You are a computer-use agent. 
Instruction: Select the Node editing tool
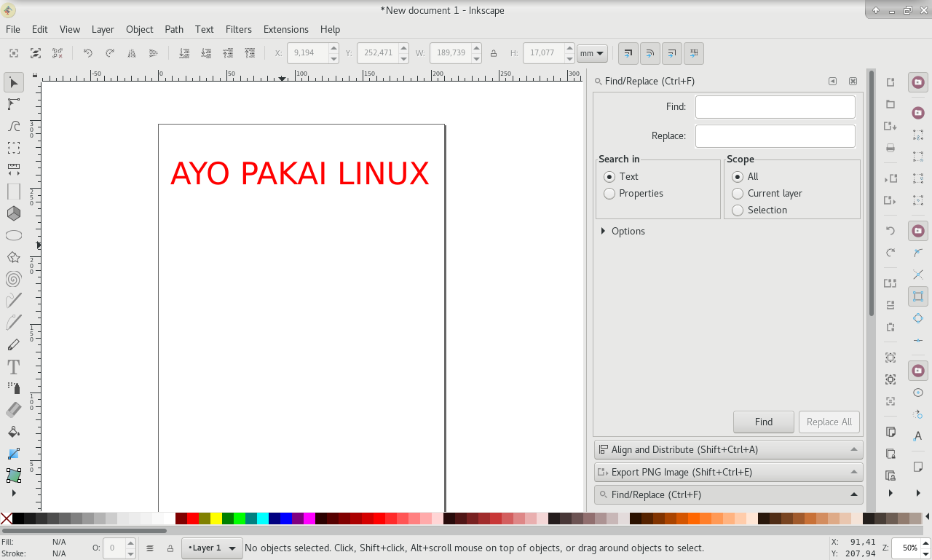click(x=13, y=104)
